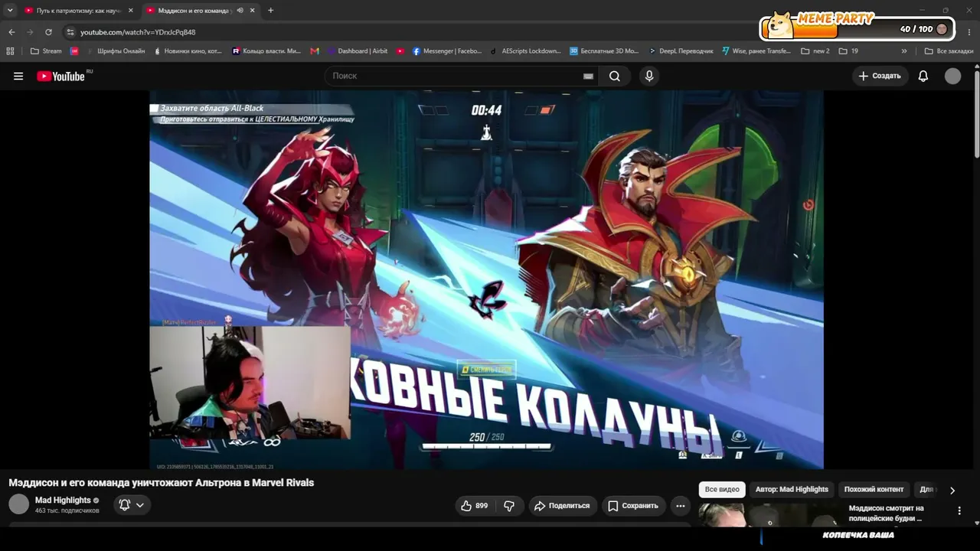Click the 'Сохранить' button

[633, 506]
